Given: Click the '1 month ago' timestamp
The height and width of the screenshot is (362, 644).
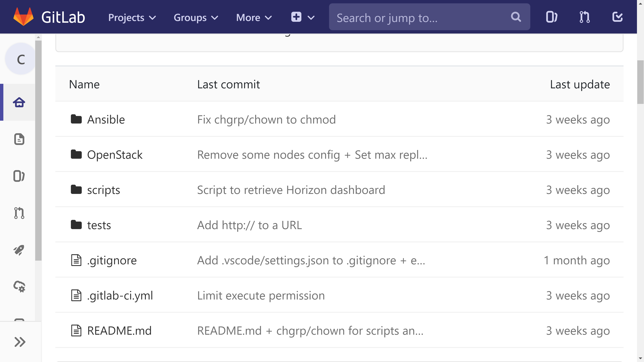Looking at the screenshot, I should coord(577,261).
